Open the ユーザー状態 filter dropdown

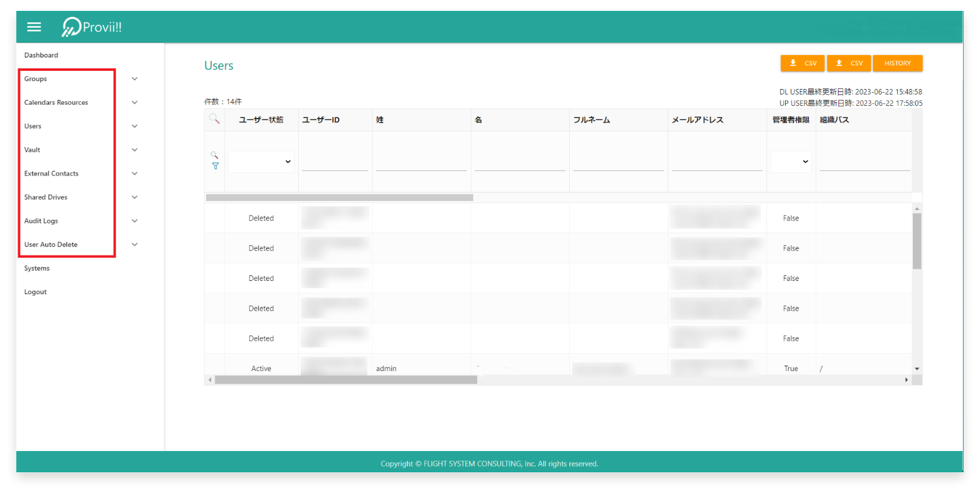point(261,162)
